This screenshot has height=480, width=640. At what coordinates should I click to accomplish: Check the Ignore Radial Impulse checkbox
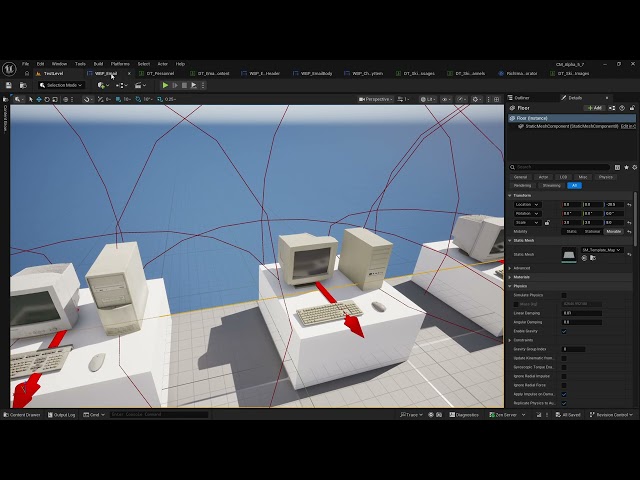pyautogui.click(x=564, y=376)
